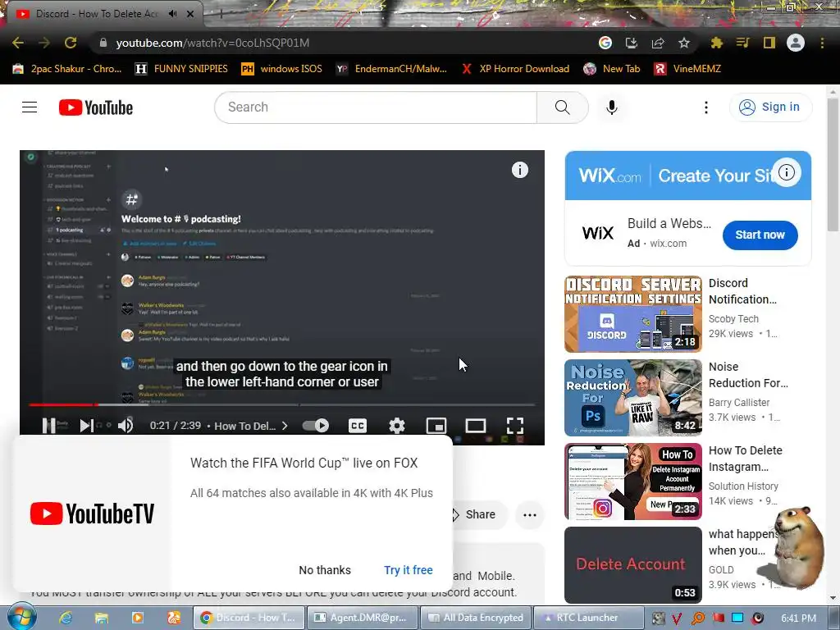
Task: Switch to All Data Encrypted taskbar window
Action: 476,618
